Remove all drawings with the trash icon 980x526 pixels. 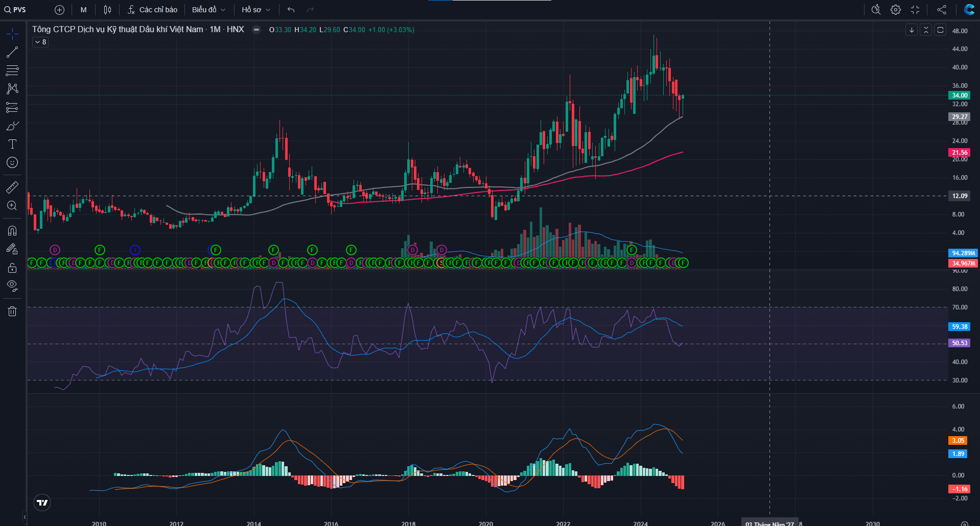(12, 311)
